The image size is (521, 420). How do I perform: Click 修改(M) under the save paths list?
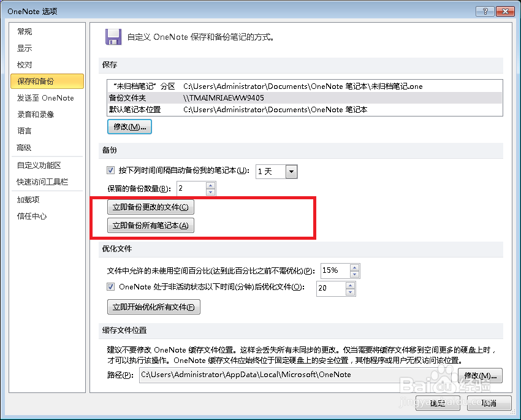pos(129,127)
